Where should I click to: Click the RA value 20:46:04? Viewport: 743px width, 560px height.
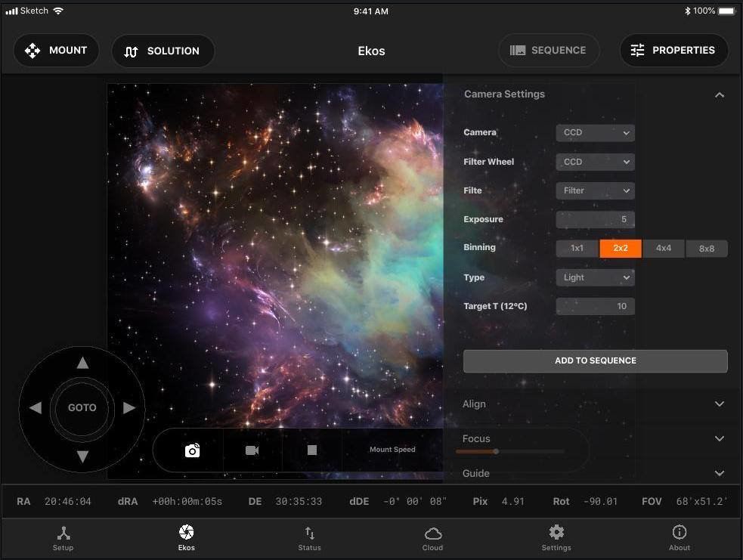(68, 501)
